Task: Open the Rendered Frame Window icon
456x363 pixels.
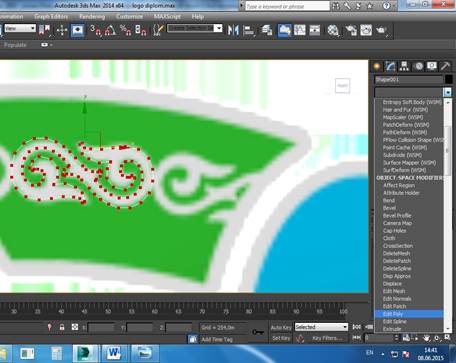Action: (366, 31)
